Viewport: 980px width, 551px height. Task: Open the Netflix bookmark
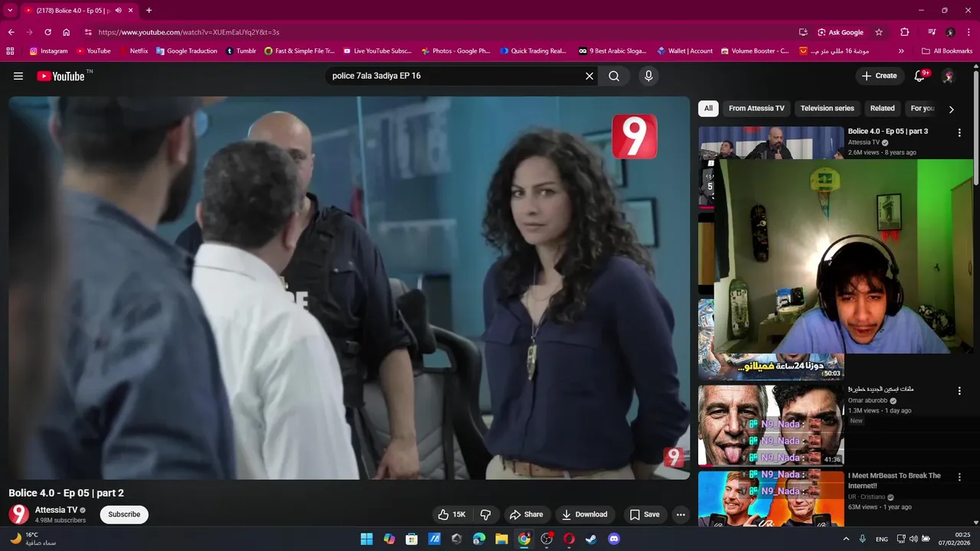tap(133, 51)
